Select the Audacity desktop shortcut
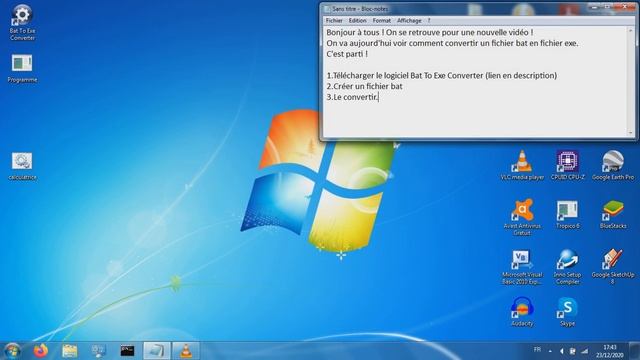Screen dimensions: 640x360 click(522, 312)
